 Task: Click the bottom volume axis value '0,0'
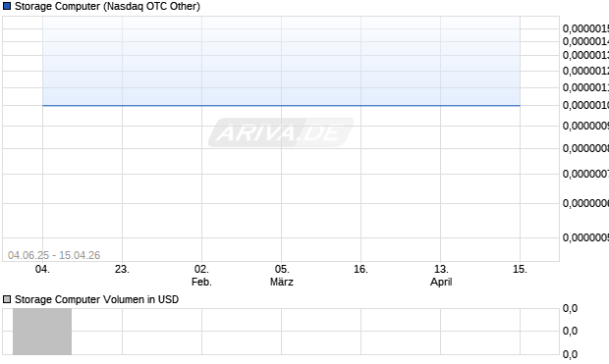pyautogui.click(x=570, y=354)
